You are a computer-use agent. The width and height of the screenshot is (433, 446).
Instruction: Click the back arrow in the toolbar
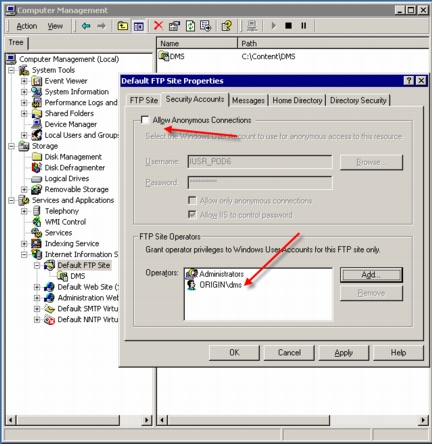click(86, 26)
